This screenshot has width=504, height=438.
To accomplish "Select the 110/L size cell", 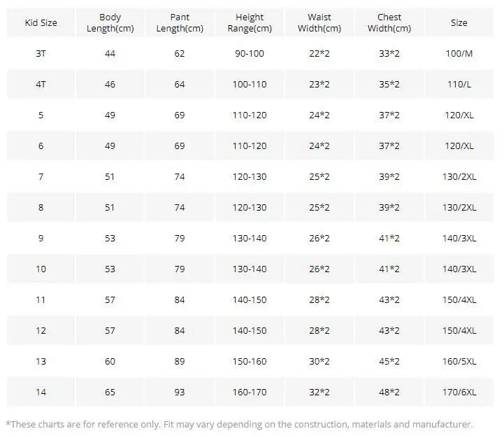I will click(459, 85).
